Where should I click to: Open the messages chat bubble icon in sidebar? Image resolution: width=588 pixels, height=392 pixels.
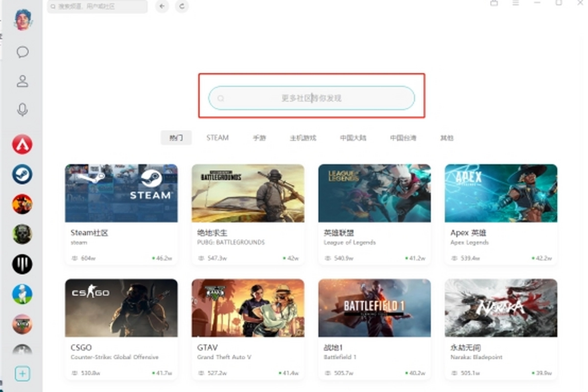click(22, 52)
